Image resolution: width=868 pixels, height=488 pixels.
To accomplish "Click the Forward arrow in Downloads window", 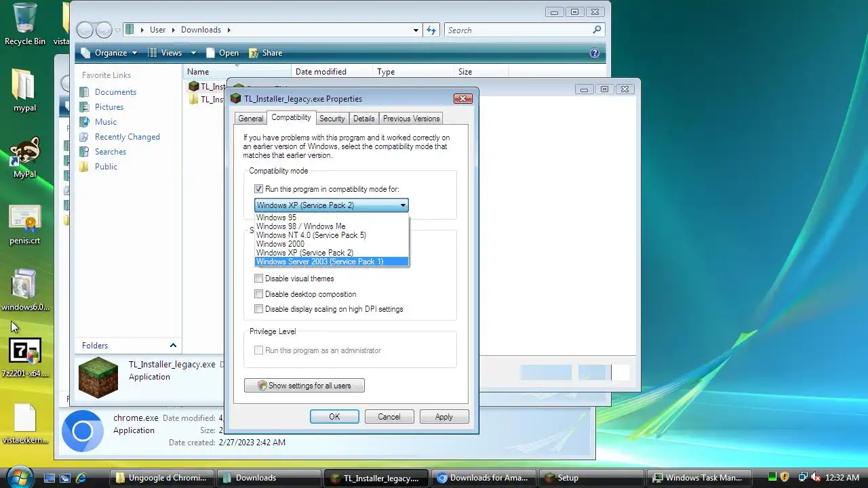I will 104,30.
